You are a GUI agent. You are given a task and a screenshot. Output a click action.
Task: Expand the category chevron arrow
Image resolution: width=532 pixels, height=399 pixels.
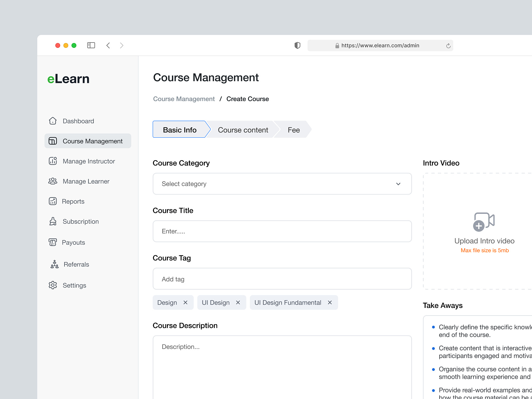coord(398,184)
